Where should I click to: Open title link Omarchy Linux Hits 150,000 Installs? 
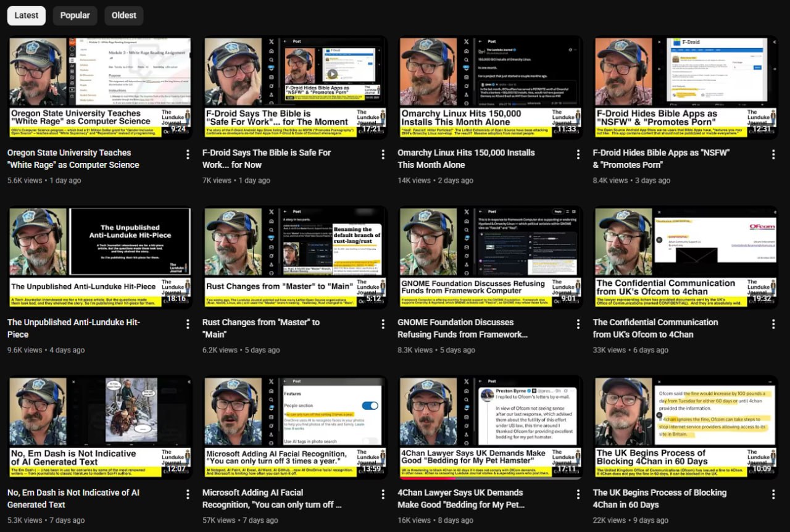coord(466,159)
